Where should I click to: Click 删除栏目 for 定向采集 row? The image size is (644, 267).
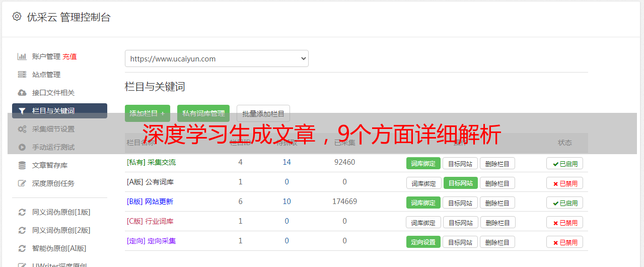497,242
